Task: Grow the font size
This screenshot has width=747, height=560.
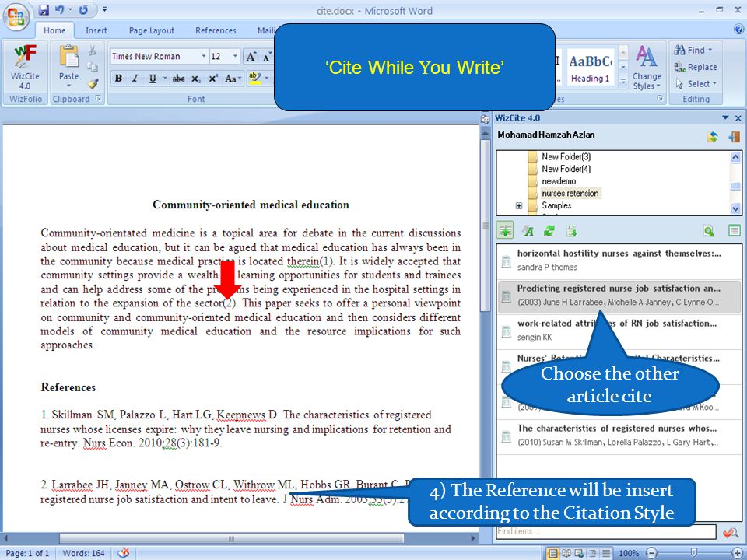Action: point(251,57)
